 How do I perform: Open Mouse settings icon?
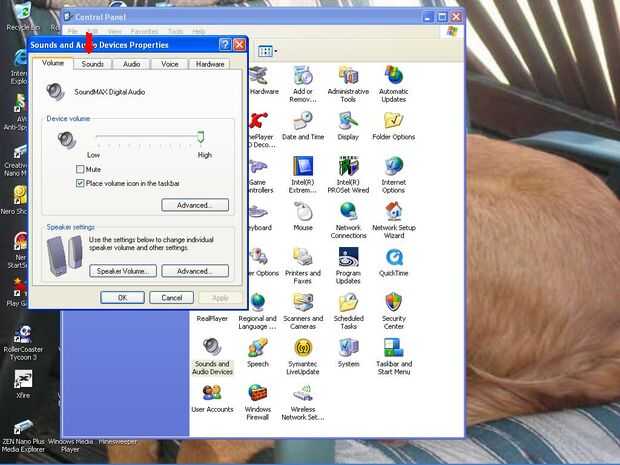click(303, 216)
